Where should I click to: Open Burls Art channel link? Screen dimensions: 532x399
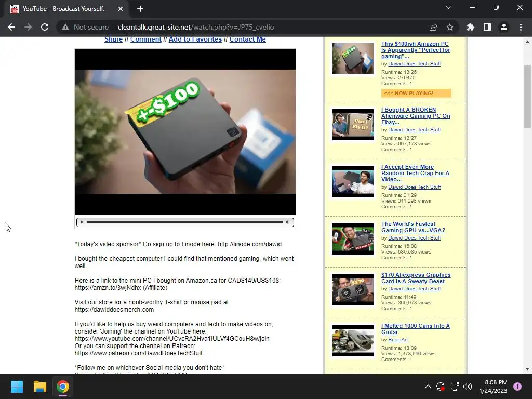coord(398,340)
